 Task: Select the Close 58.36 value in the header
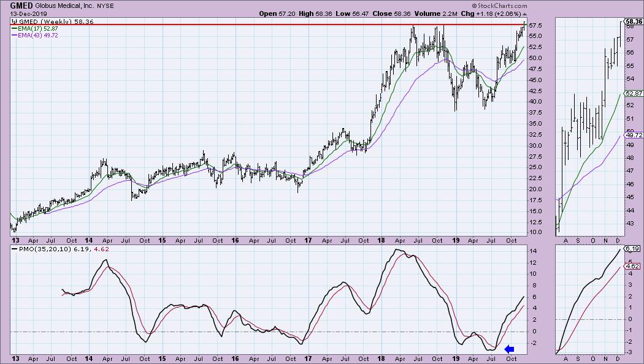[391, 13]
